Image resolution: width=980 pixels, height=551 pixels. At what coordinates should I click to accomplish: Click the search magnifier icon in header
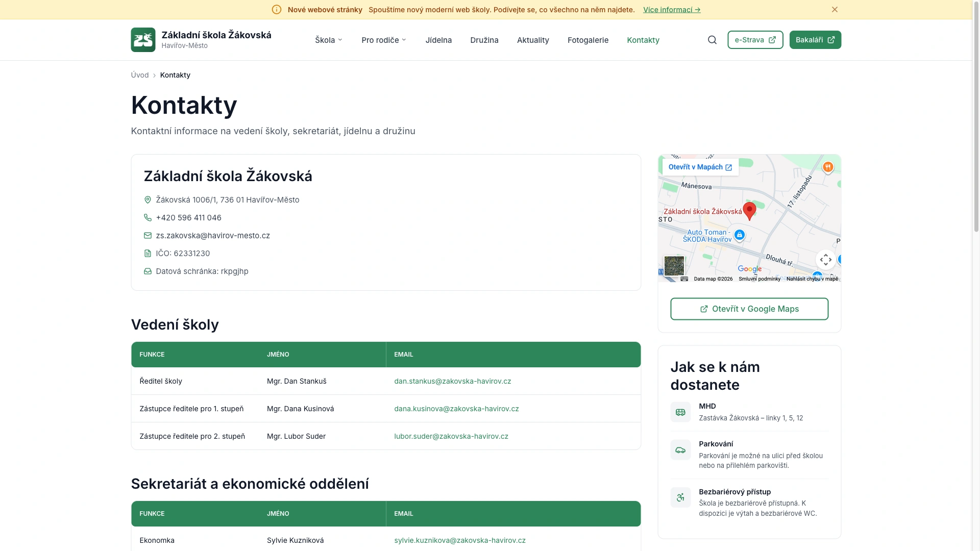[712, 40]
